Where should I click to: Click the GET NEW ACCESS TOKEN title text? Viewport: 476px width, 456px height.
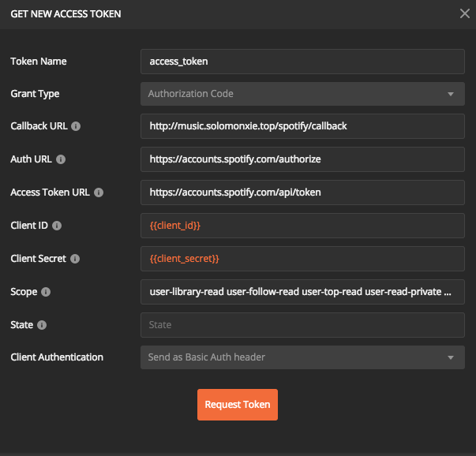coord(66,14)
